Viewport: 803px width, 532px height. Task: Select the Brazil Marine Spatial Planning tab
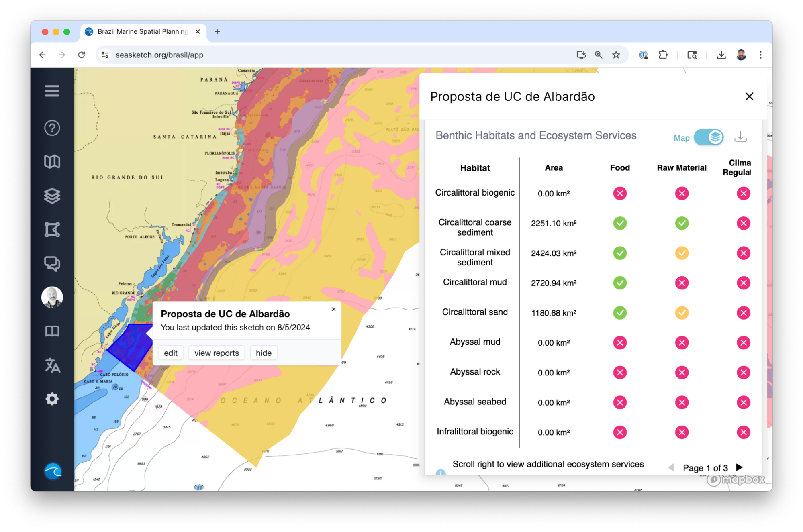(143, 31)
